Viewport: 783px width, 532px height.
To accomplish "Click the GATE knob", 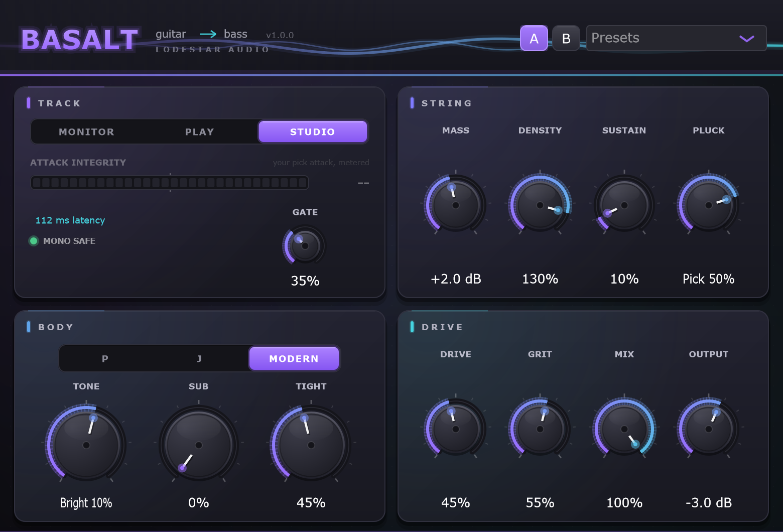I will pos(305,245).
